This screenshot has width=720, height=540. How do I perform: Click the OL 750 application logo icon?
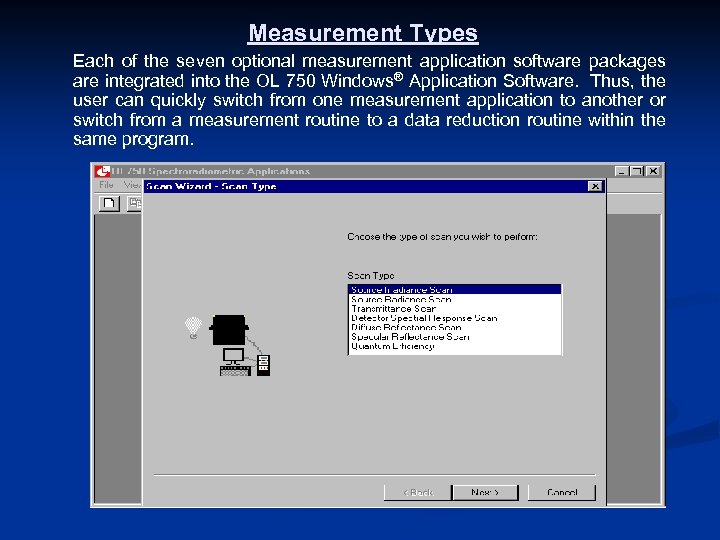click(x=102, y=171)
